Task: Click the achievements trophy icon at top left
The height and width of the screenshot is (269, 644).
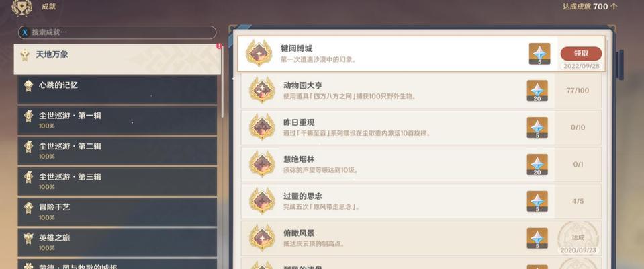Action: (21, 7)
